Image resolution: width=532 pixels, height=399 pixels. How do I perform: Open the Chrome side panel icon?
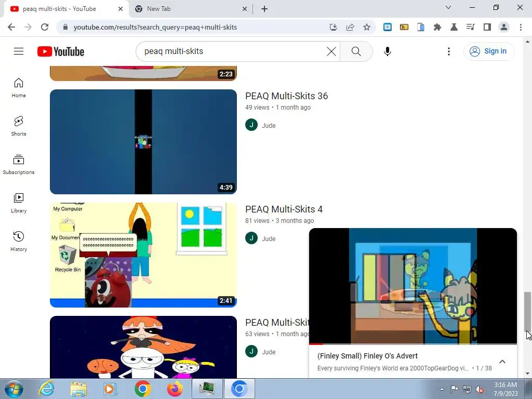[487, 27]
